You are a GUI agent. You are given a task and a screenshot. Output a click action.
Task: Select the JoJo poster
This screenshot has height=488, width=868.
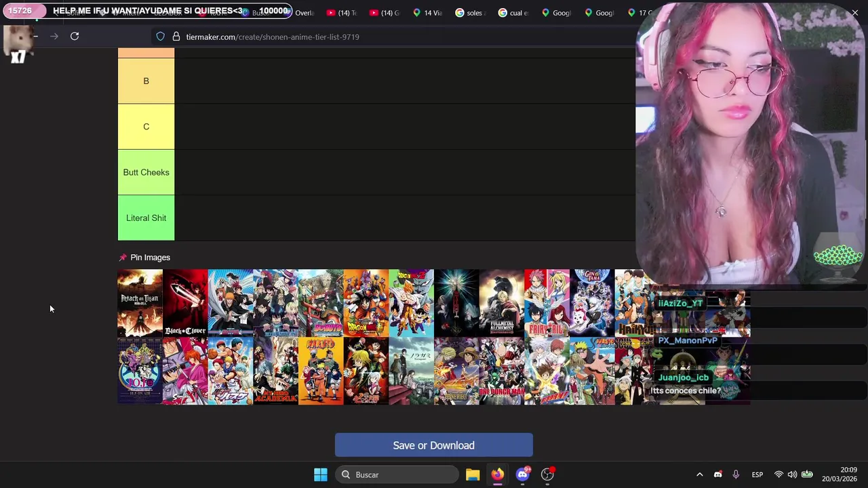tap(140, 371)
